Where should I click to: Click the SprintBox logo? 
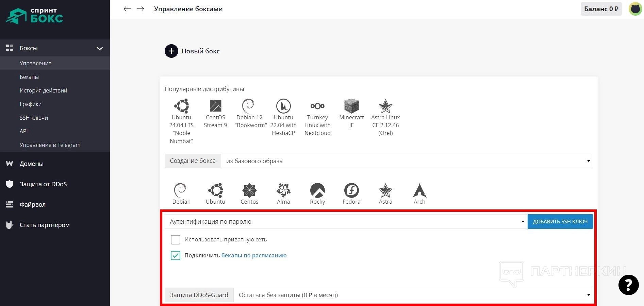pyautogui.click(x=34, y=16)
